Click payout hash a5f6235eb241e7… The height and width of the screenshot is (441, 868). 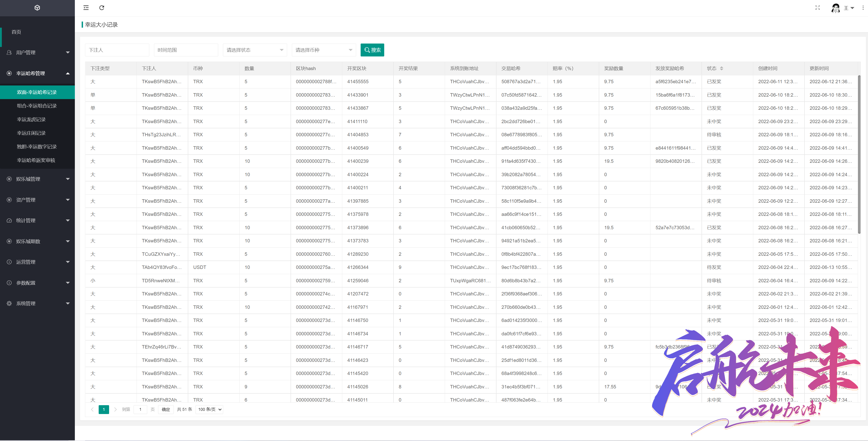tap(676, 82)
